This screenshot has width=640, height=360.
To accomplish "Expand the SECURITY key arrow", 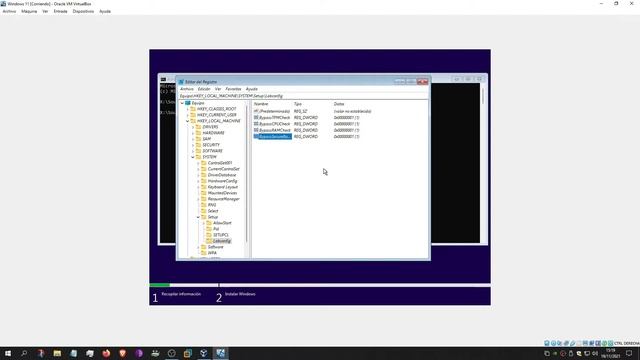I will tap(193, 145).
